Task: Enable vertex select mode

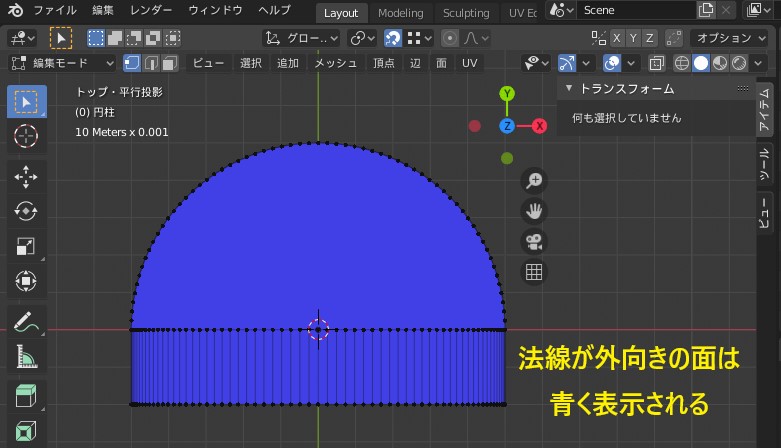Action: point(132,63)
